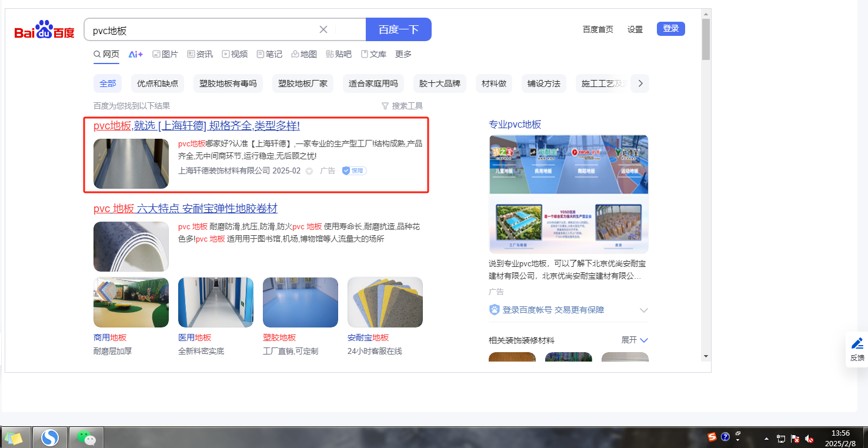Select the 优点和缺点 filter chip
The width and height of the screenshot is (868, 448).
tap(158, 83)
